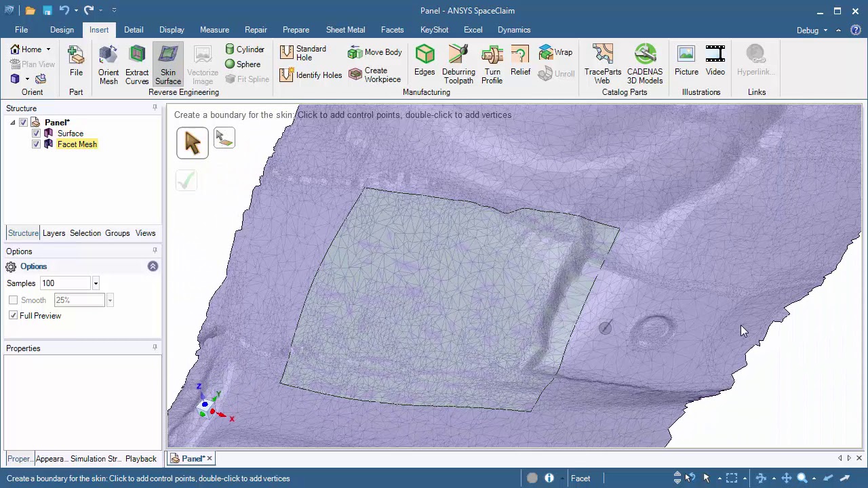Click the Samples input field
This screenshot has height=488, width=868.
(x=65, y=283)
